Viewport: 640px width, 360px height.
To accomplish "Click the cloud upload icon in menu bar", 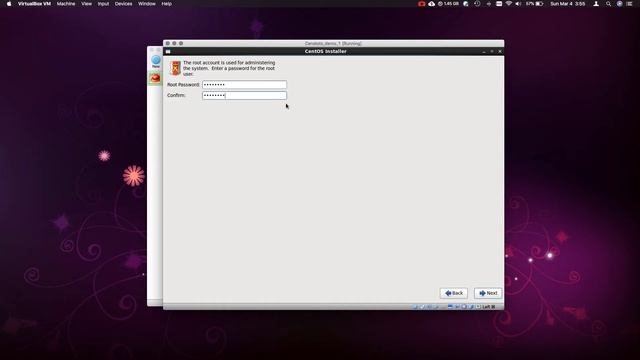I will point(431,4).
